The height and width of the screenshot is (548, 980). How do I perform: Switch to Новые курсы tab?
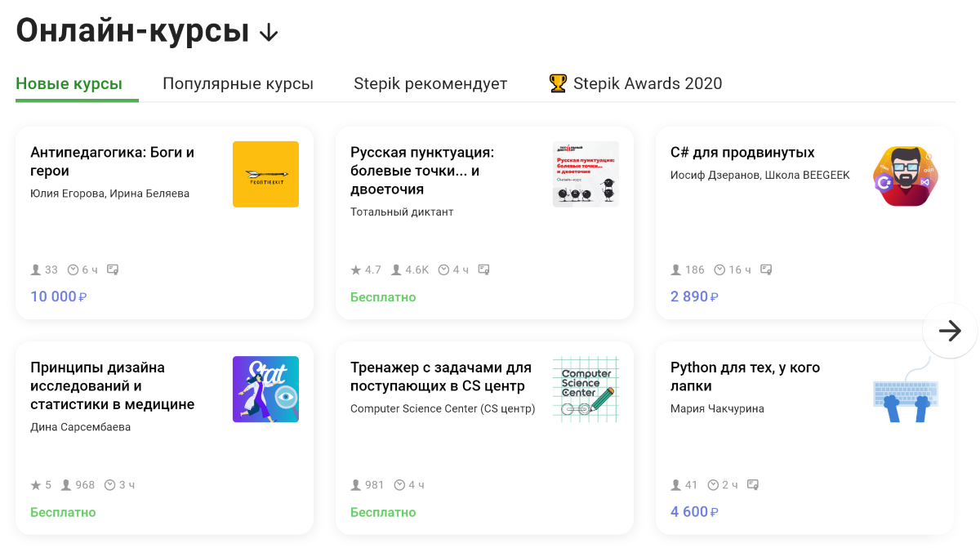pos(69,83)
